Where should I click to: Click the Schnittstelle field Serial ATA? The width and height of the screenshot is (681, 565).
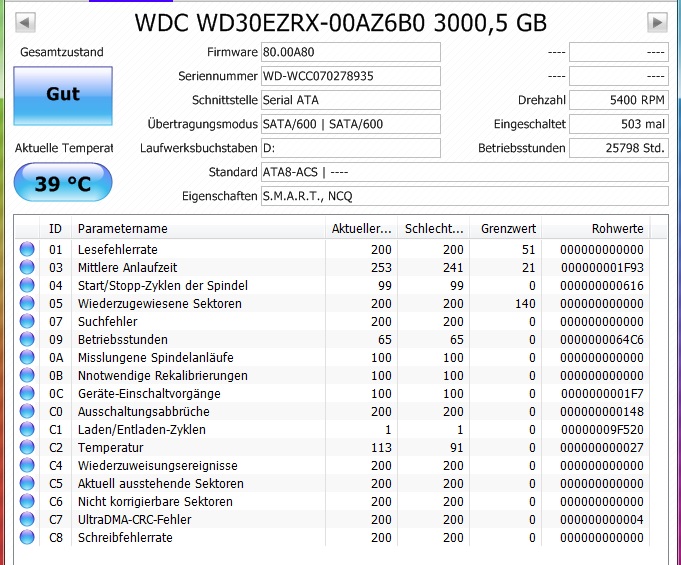coord(351,100)
